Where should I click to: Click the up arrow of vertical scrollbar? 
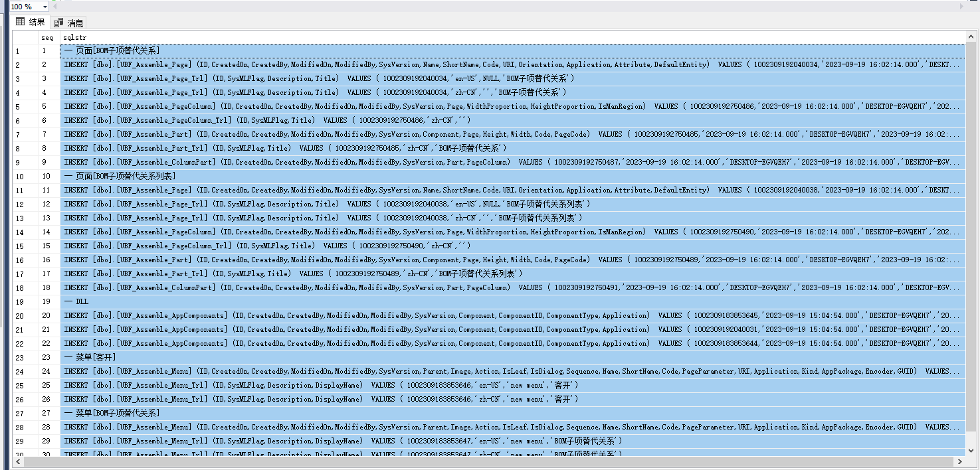coord(972,37)
